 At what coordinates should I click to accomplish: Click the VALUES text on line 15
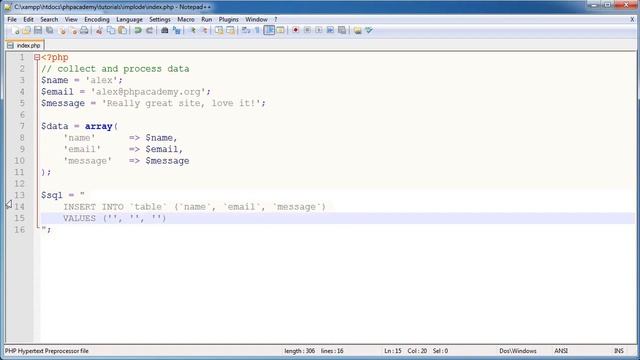(x=79, y=218)
